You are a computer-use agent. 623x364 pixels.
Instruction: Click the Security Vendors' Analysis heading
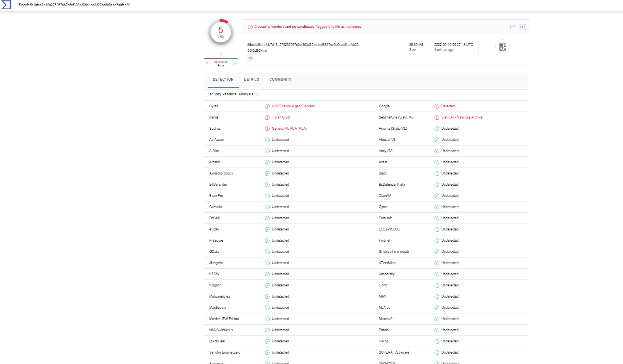pos(230,94)
